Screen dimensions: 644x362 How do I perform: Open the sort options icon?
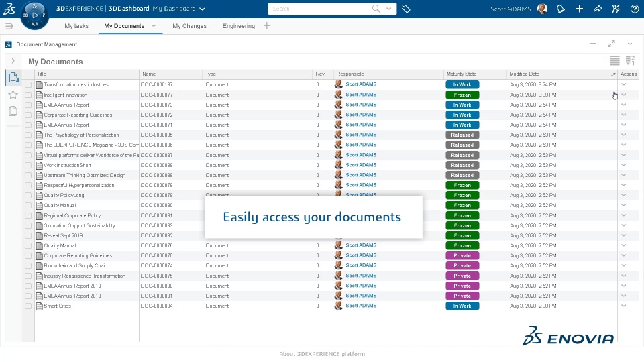pyautogui.click(x=630, y=61)
